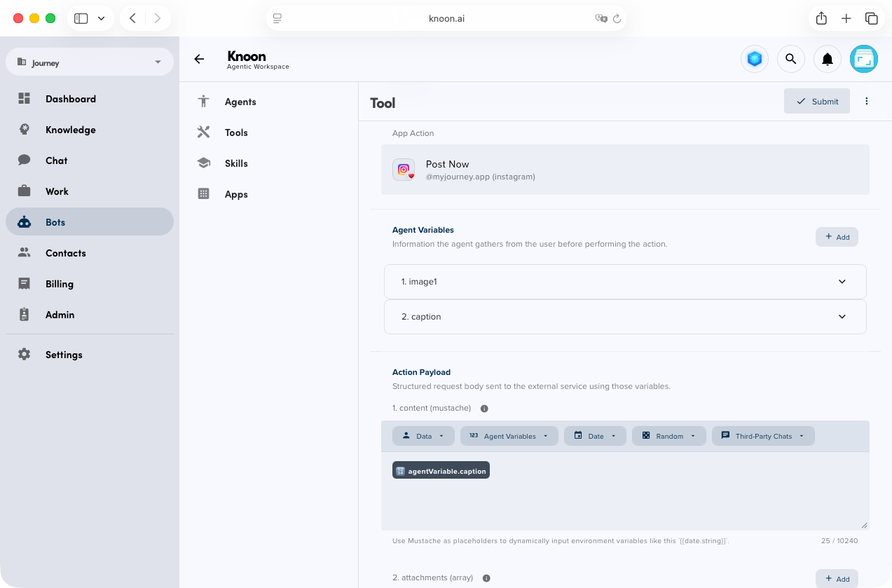Select the Contacts icon
The height and width of the screenshot is (588, 892).
coord(24,253)
